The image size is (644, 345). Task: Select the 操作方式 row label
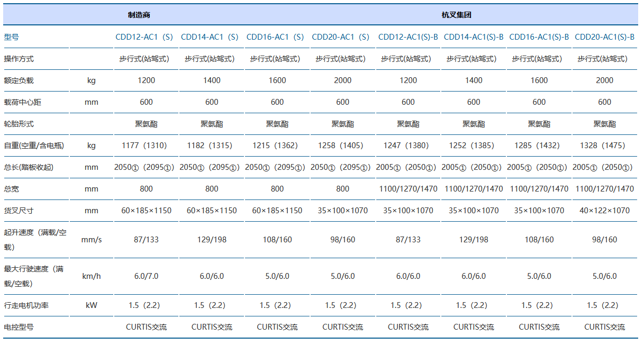[19, 59]
